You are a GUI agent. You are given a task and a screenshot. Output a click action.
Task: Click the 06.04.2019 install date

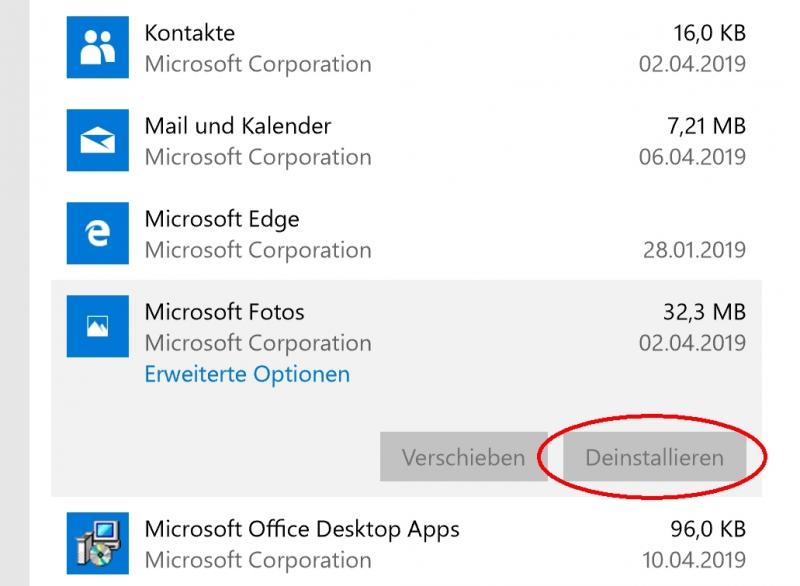coord(692,157)
